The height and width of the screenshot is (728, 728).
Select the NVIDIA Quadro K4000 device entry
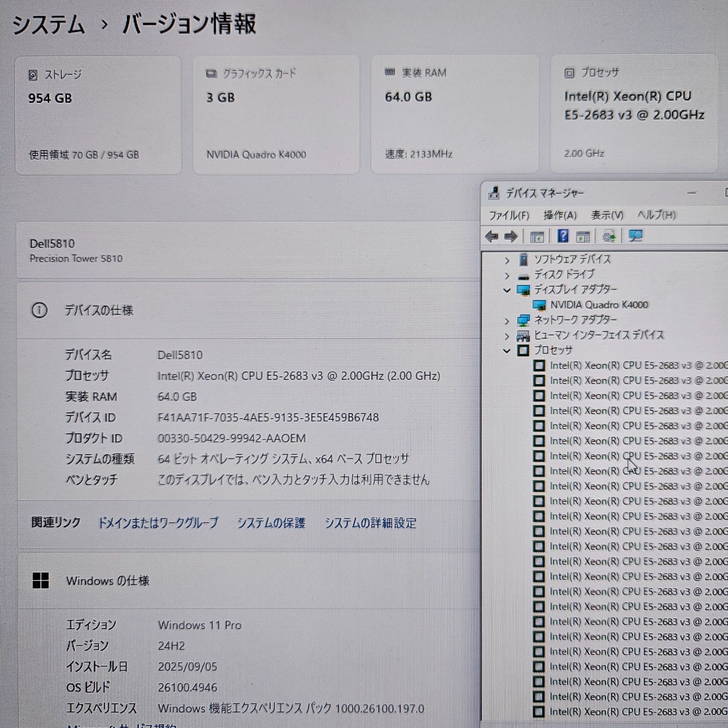599,305
